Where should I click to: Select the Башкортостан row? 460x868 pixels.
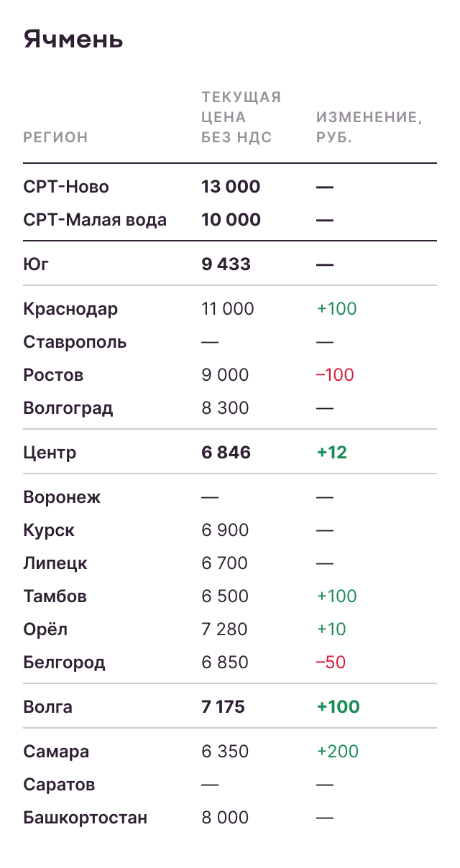click(x=85, y=818)
